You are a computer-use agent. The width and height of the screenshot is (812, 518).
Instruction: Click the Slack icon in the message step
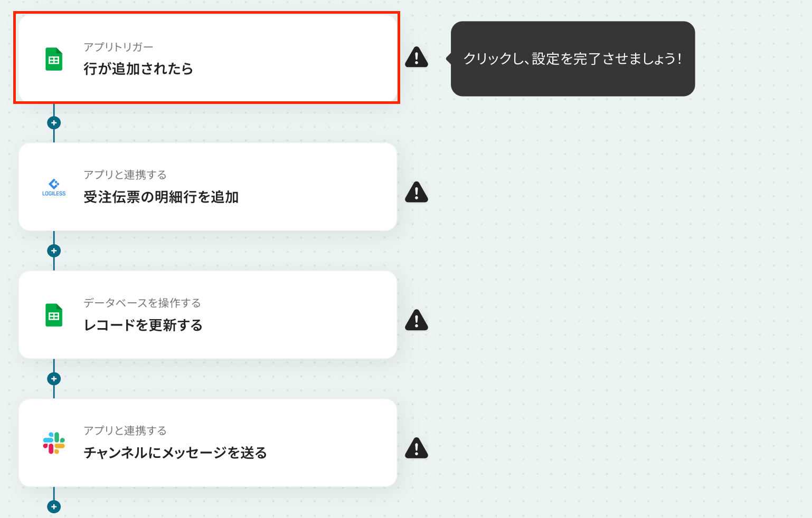coord(54,443)
